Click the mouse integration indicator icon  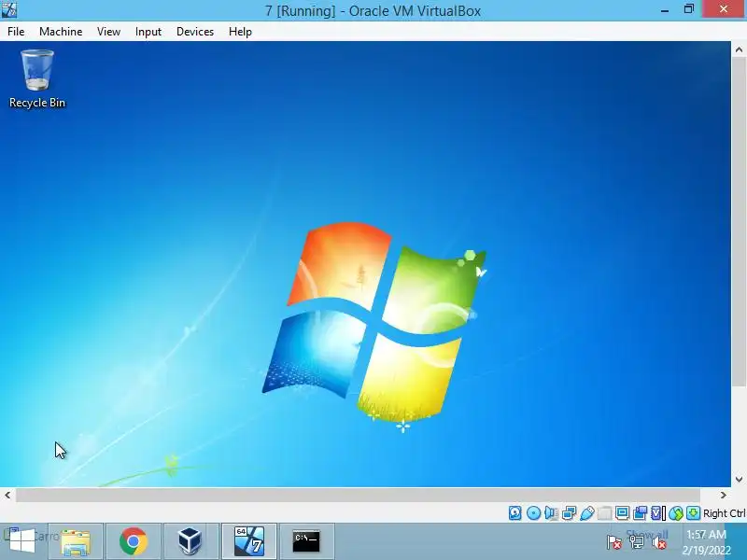[675, 512]
